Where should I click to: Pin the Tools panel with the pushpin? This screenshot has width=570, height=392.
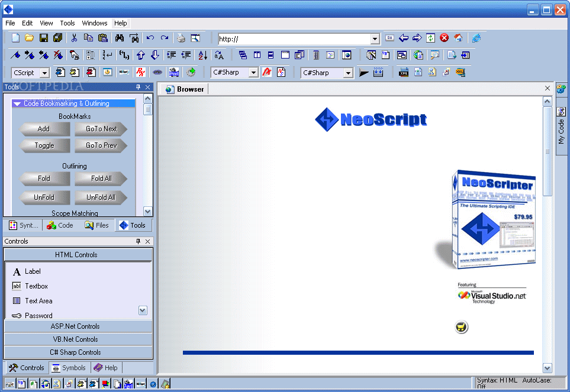coord(138,87)
